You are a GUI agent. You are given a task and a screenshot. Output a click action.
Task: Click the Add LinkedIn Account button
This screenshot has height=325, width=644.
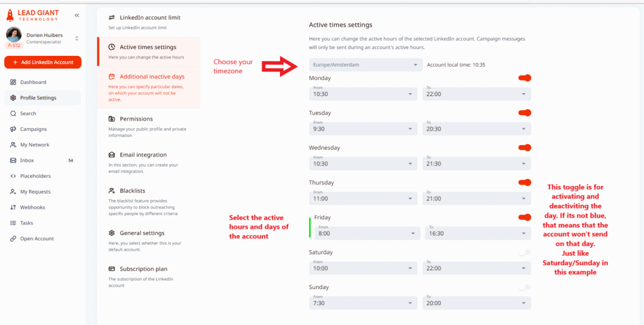point(43,62)
